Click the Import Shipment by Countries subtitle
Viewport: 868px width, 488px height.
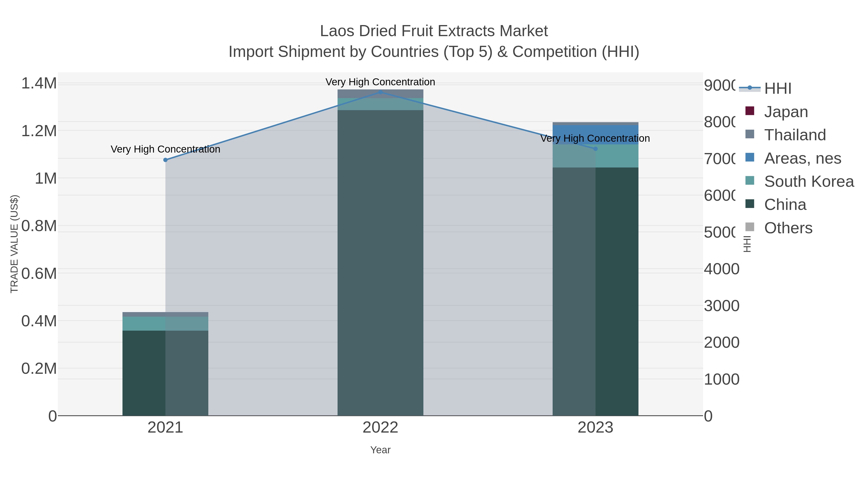(x=434, y=52)
